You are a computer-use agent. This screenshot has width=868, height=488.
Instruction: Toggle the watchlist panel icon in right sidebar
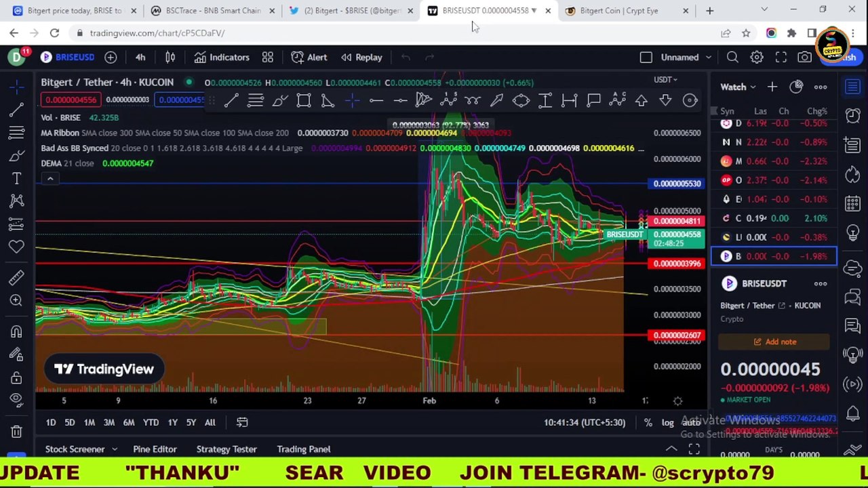click(x=853, y=86)
